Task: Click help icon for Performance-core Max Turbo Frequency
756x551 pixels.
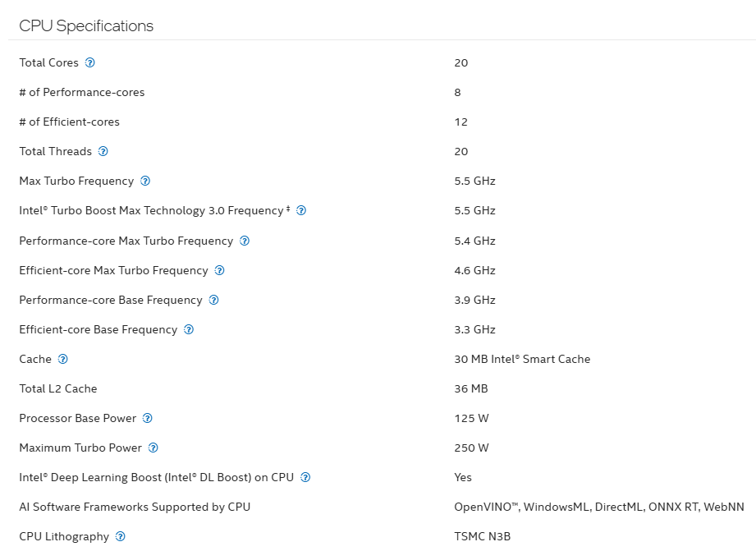Action: coord(245,241)
